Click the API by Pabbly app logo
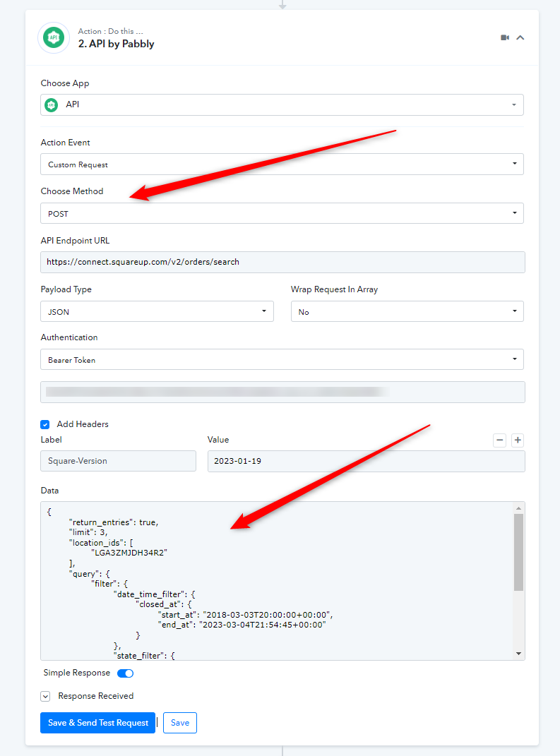Image resolution: width=560 pixels, height=756 pixels. point(54,37)
